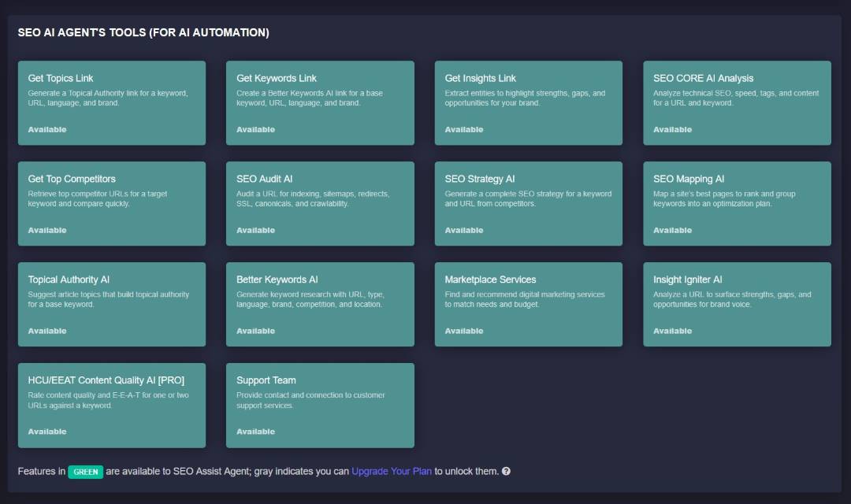This screenshot has width=851, height=504.
Task: Click the 'Map a site's best pages' description
Action: (x=725, y=198)
